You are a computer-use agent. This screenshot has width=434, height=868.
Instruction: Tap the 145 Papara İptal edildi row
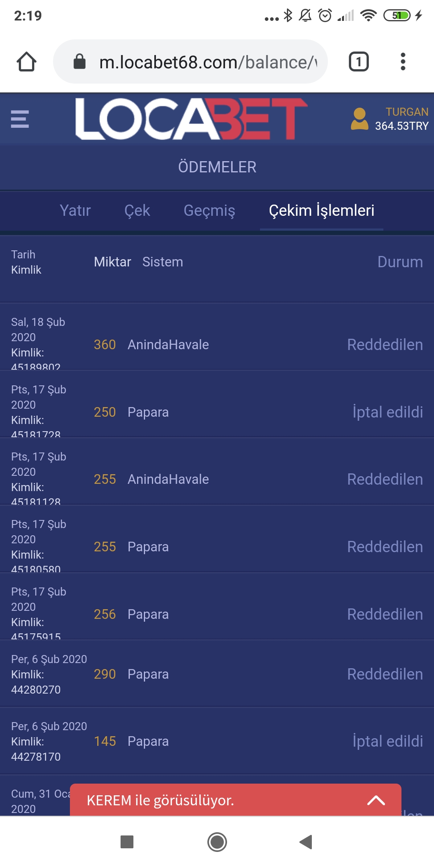pyautogui.click(x=217, y=741)
